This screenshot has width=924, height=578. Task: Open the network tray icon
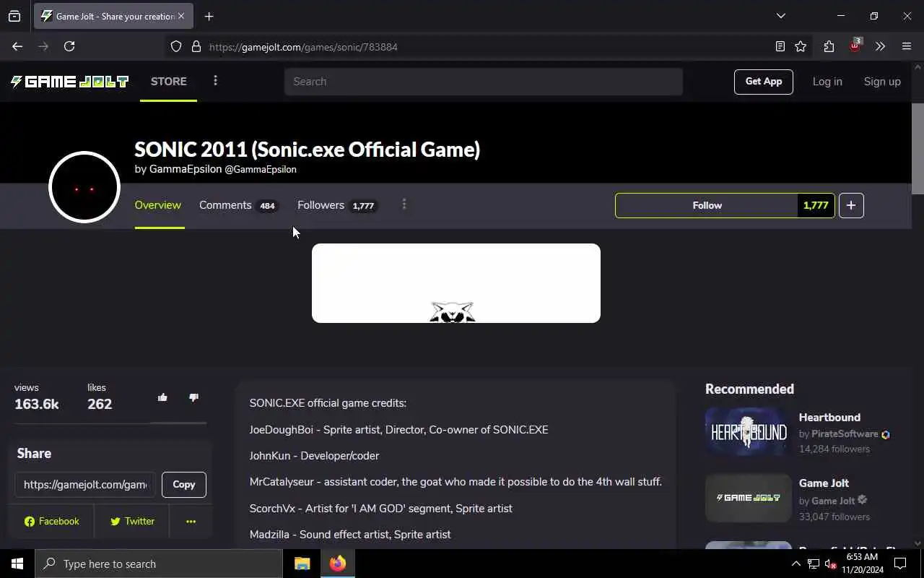point(814,564)
